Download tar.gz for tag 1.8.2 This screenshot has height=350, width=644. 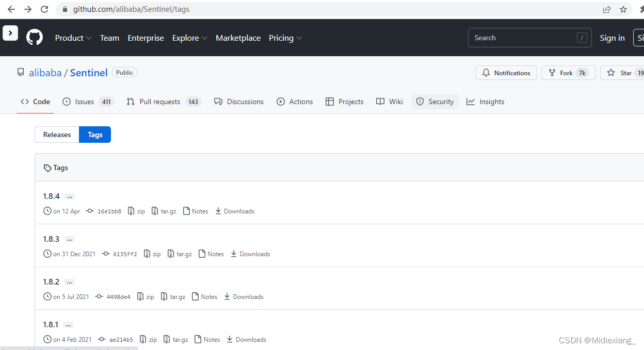[173, 297]
